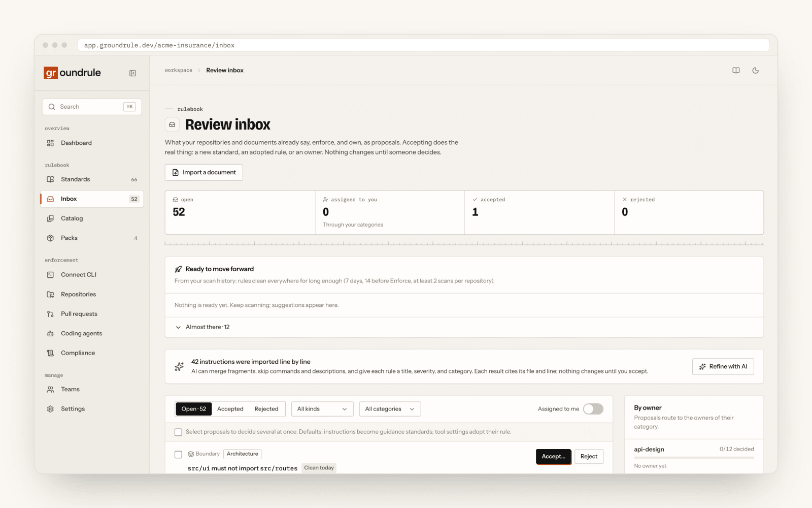
Task: Click the api-design decided progress bar
Action: pos(694,458)
